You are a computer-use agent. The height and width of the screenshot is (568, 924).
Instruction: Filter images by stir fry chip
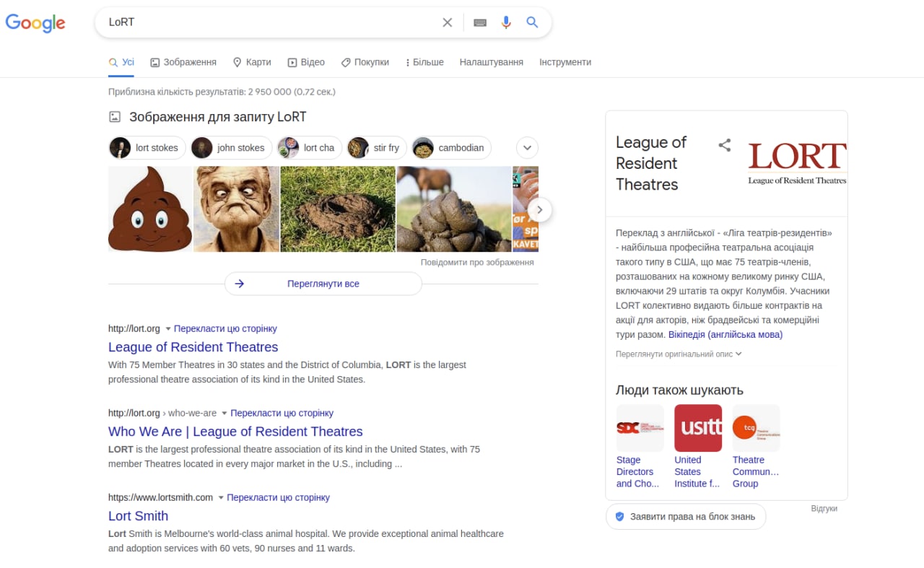376,148
